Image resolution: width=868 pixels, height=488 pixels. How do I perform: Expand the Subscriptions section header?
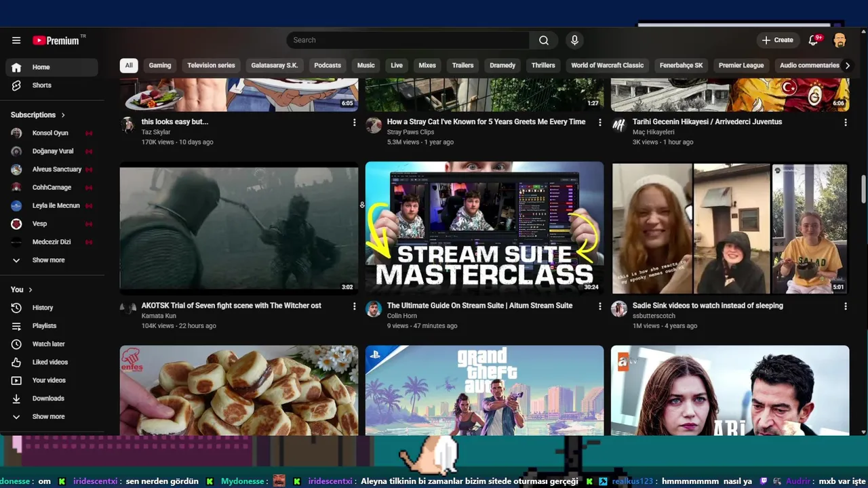pyautogui.click(x=38, y=115)
